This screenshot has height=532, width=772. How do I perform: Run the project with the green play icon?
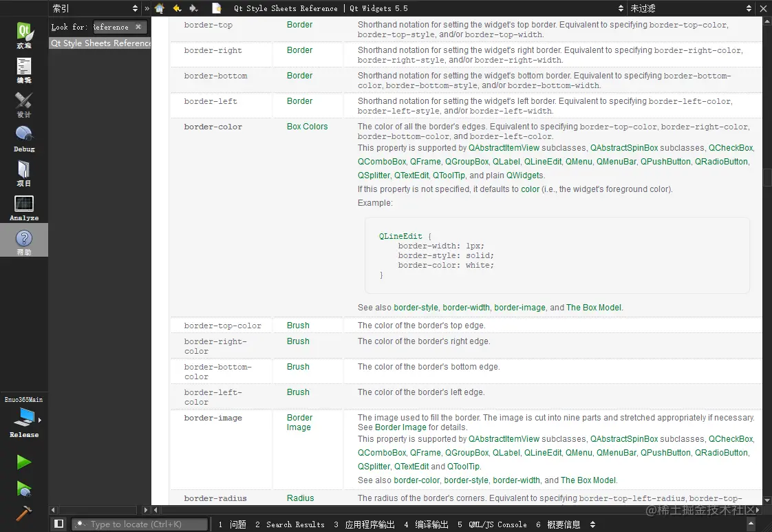pos(23,462)
